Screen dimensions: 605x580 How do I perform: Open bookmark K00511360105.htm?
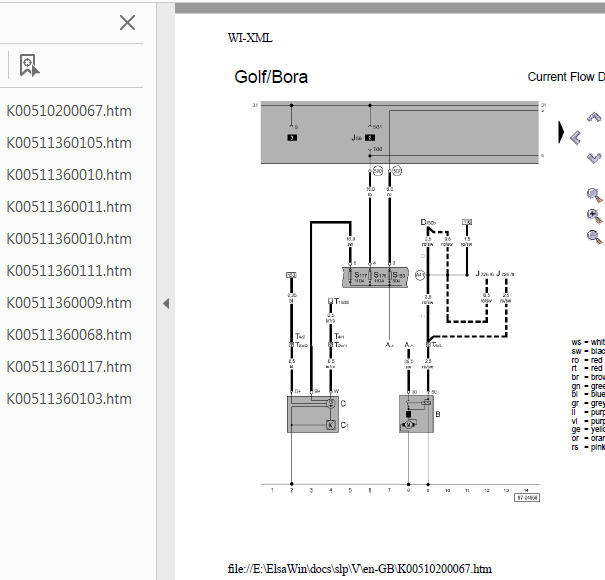coord(69,143)
